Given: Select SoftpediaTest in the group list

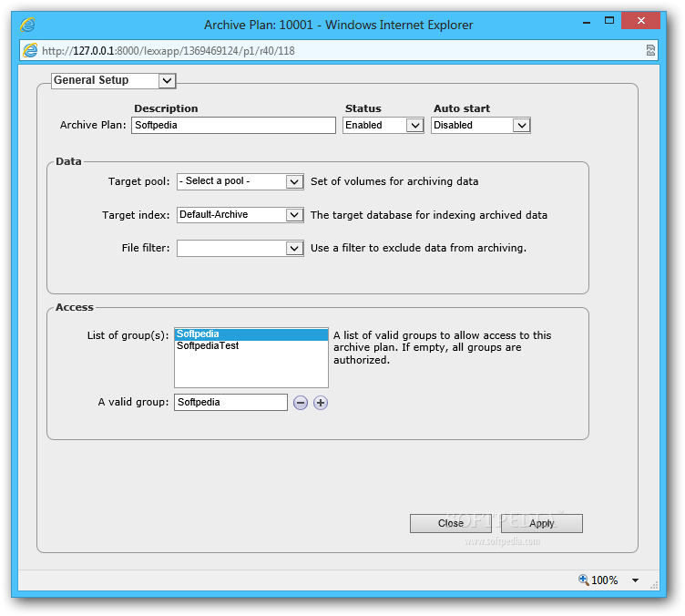Looking at the screenshot, I should [x=251, y=346].
